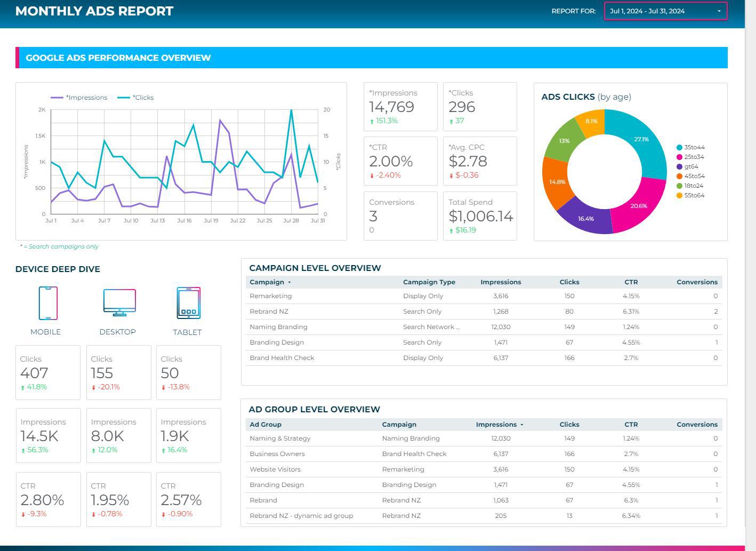The image size is (756, 551).
Task: Click sort arrow beside Ad Group Impressions header
Action: coord(522,425)
